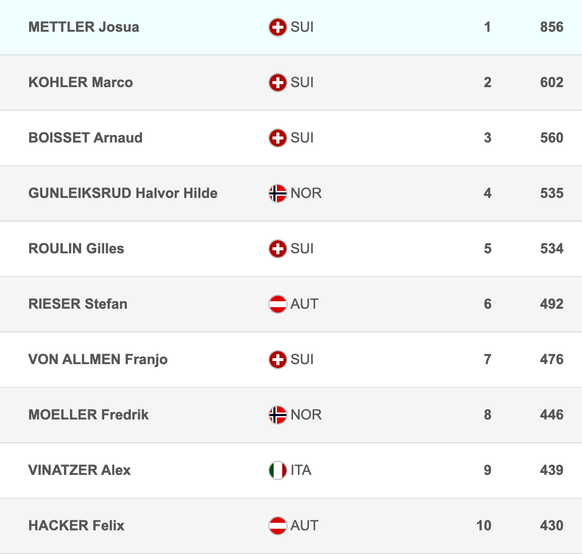Click the Swiss flag icon in BOISSET Arnaud row
The width and height of the screenshot is (582, 554).
click(x=278, y=138)
